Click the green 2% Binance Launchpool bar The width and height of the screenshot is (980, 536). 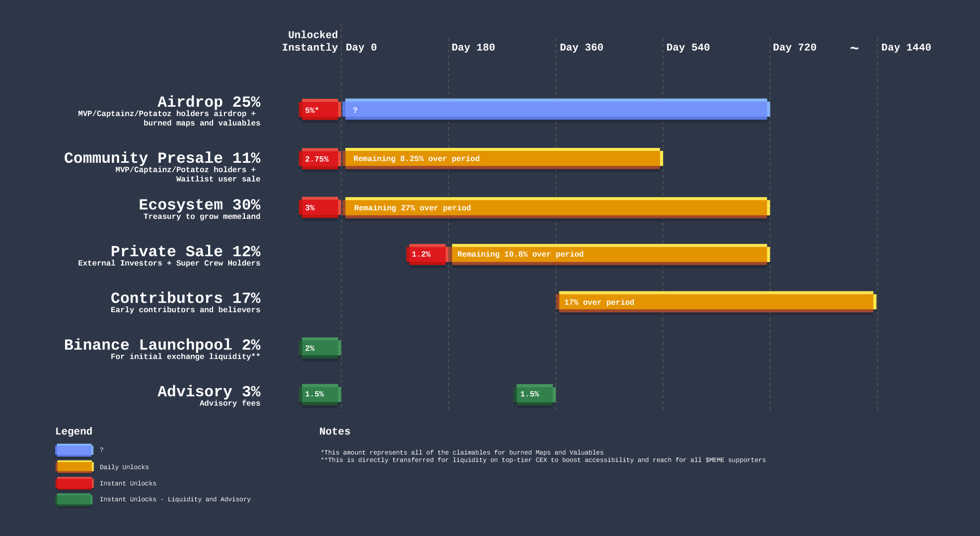(x=320, y=348)
